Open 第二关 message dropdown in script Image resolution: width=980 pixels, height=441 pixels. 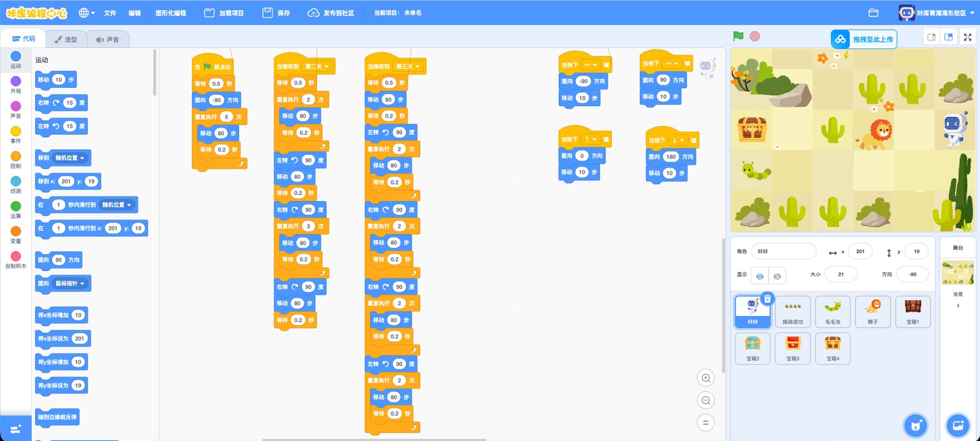pos(316,66)
